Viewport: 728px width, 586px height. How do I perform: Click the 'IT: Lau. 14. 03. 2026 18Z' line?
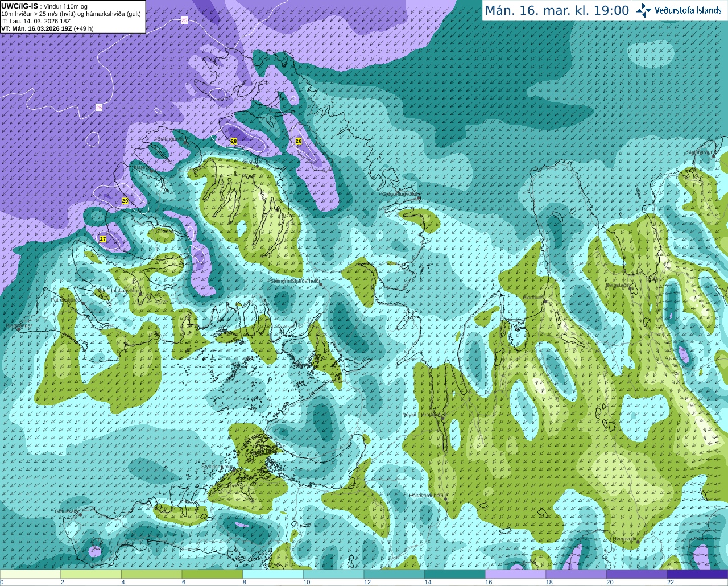36,21
